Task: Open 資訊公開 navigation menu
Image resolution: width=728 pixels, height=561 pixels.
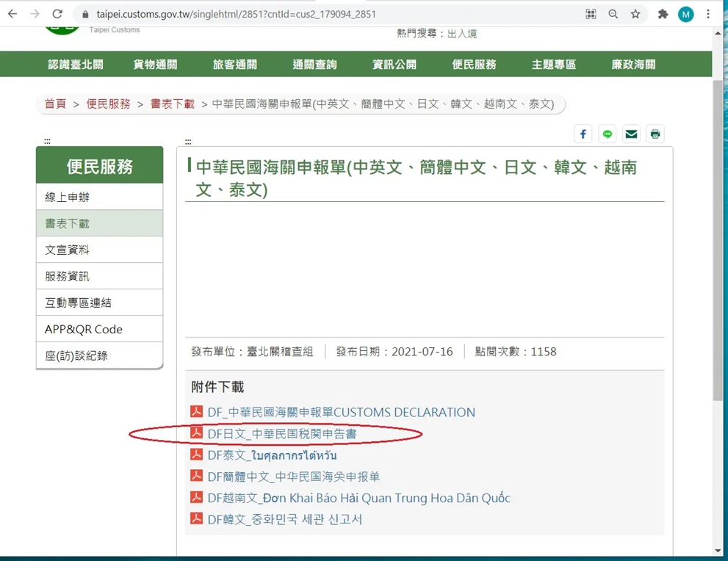Action: click(394, 65)
